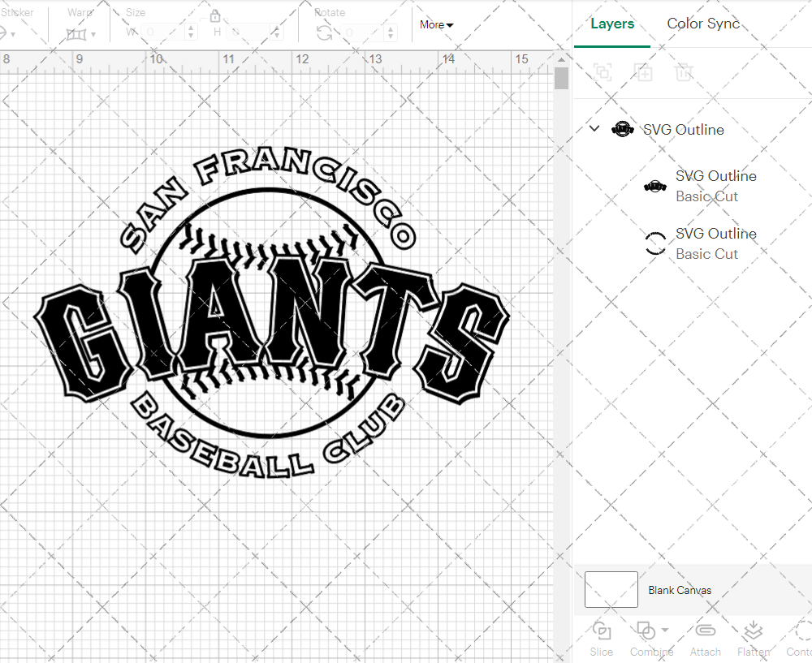Click the Combine tool icon
The height and width of the screenshot is (663, 812).
point(646,631)
